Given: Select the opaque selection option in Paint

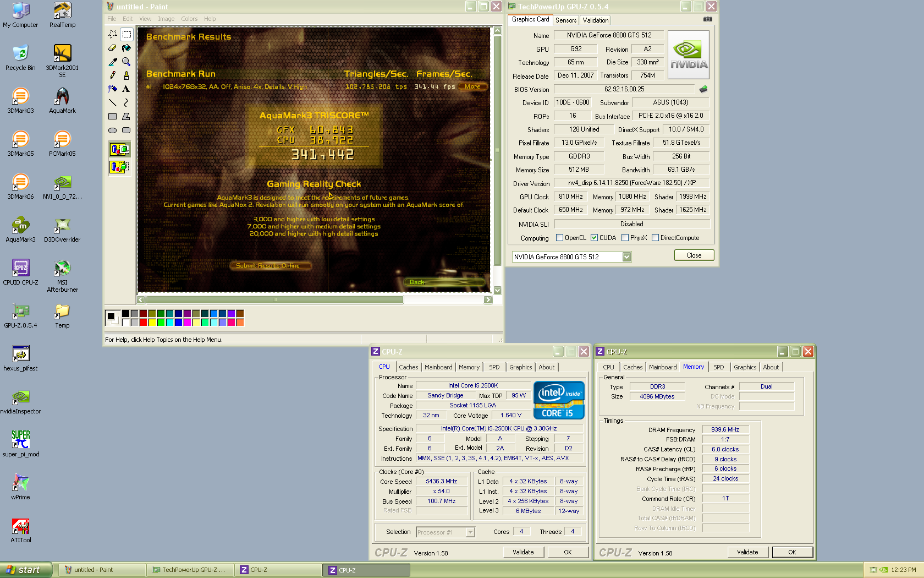Looking at the screenshot, I should 119,149.
